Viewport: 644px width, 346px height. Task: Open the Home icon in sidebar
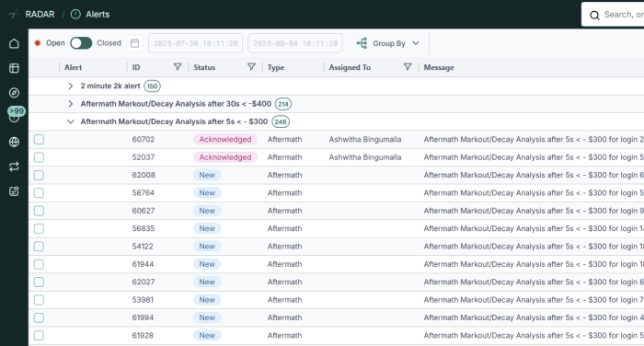coord(14,43)
